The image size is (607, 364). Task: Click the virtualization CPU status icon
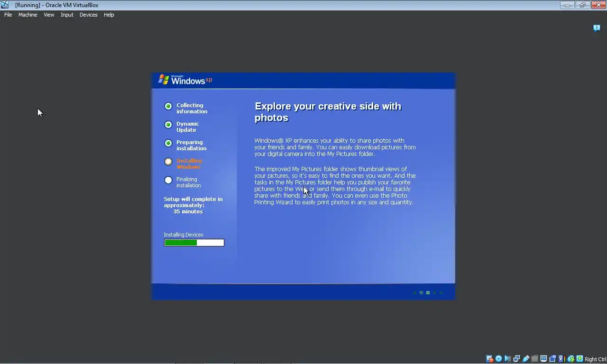(561, 359)
